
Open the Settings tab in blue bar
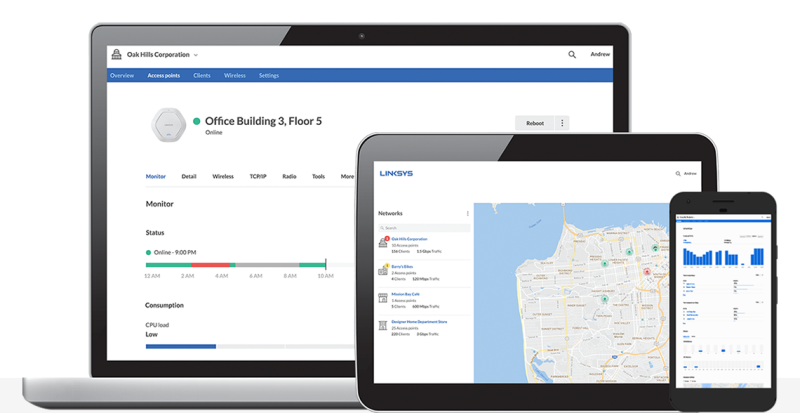point(269,76)
